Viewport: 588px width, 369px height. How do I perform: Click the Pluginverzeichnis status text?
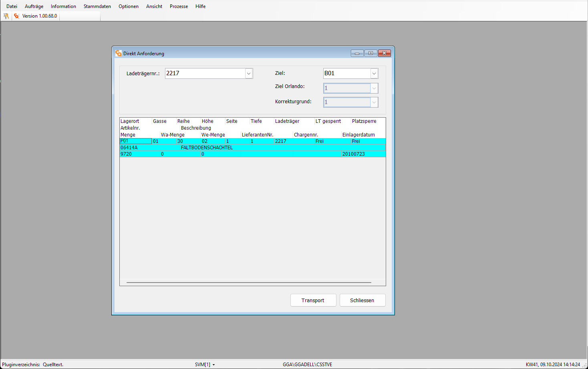tap(33, 365)
